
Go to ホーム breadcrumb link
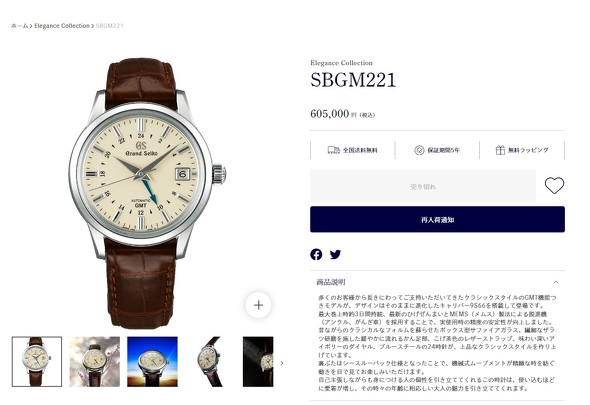[x=19, y=26]
